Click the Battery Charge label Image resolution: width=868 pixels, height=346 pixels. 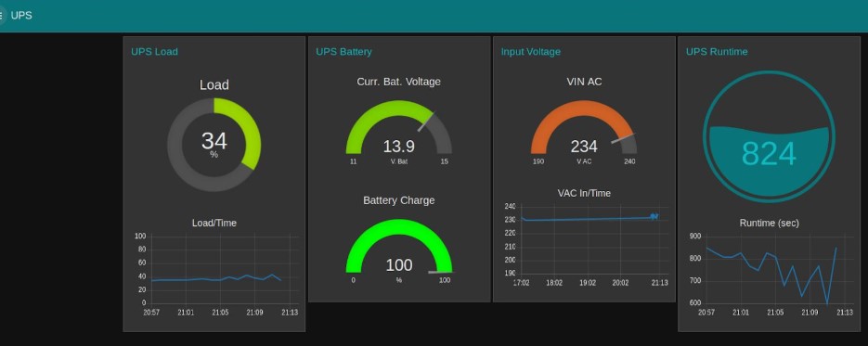(x=398, y=200)
